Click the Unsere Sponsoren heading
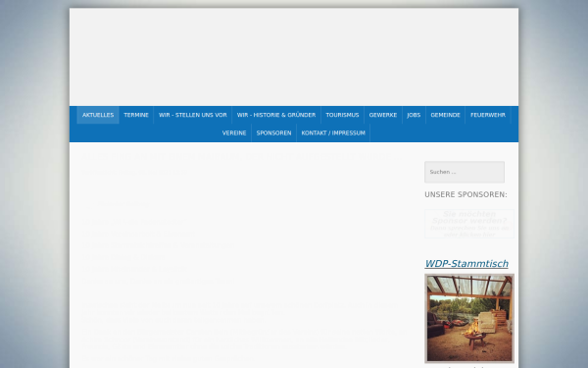The height and width of the screenshot is (368, 588). [465, 194]
